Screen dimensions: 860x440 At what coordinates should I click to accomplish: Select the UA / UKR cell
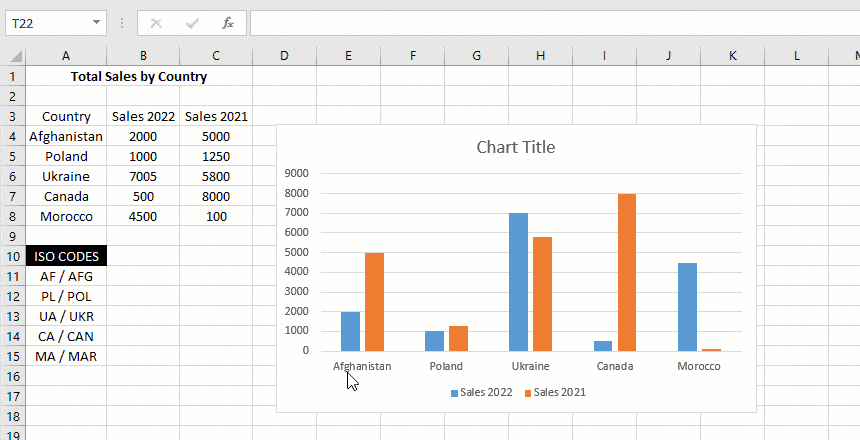click(x=66, y=317)
